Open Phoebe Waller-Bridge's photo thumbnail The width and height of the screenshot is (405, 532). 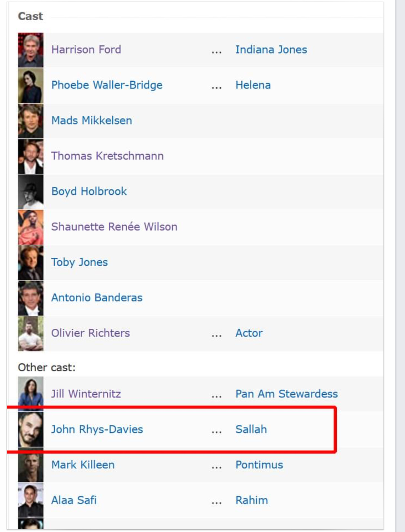(30, 86)
